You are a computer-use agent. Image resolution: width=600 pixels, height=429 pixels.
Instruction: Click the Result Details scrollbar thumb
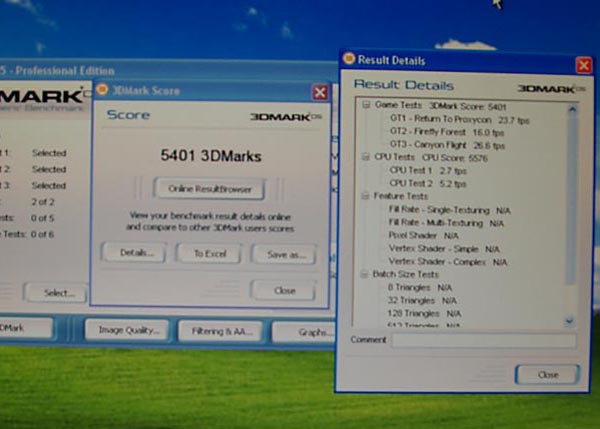(x=571, y=199)
